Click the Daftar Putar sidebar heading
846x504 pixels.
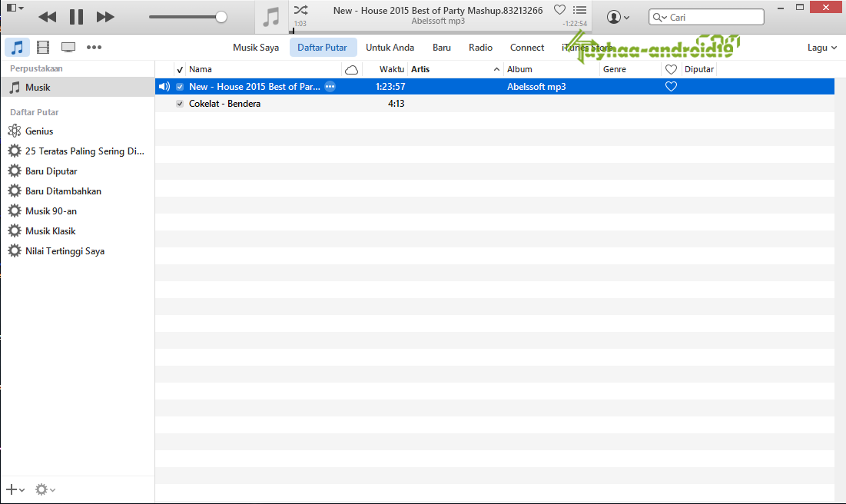tap(34, 112)
